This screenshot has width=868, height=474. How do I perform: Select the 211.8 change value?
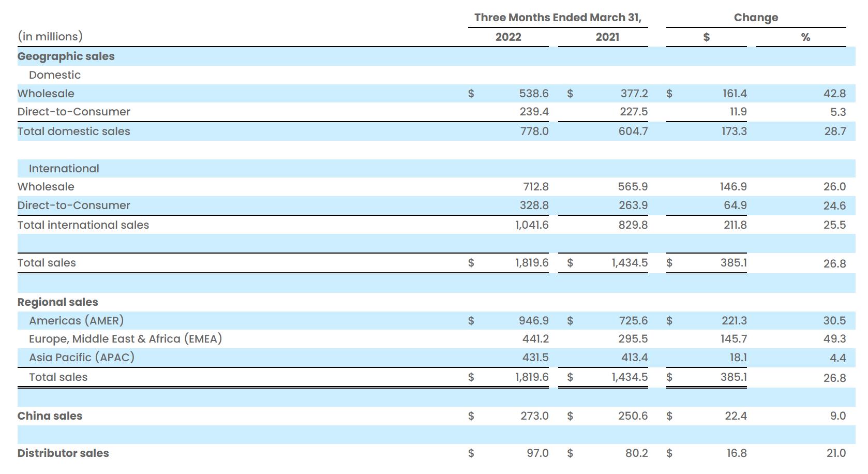click(735, 225)
